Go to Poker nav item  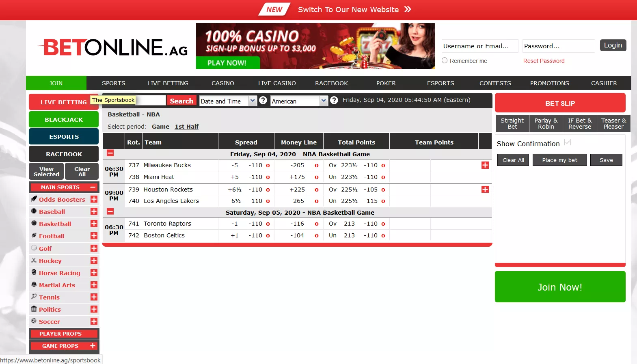click(x=386, y=83)
